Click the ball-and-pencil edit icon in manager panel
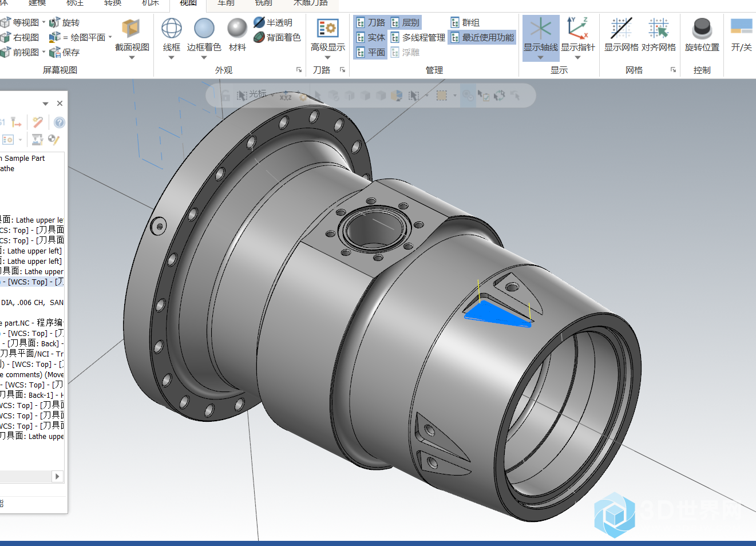The image size is (756, 546). tap(53, 140)
